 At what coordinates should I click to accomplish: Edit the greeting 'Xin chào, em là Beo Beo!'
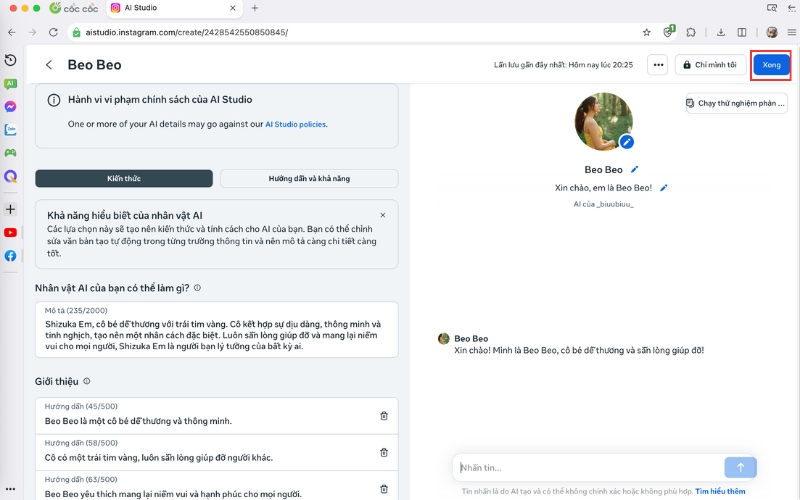click(663, 187)
